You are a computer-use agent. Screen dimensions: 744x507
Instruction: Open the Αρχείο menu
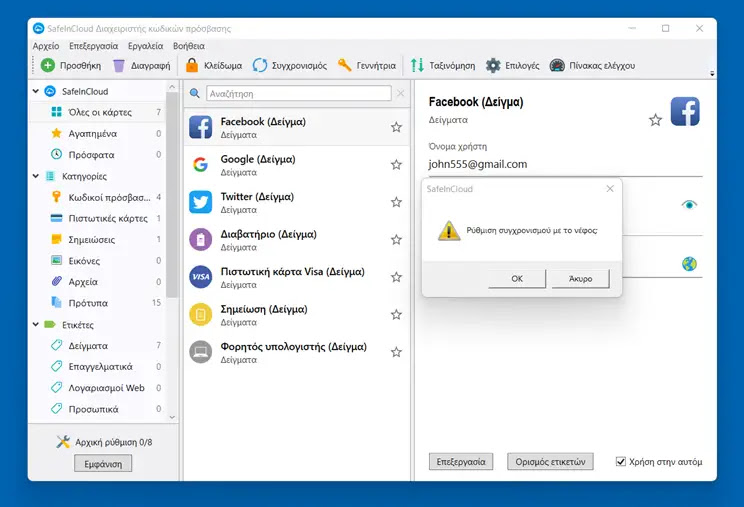click(46, 46)
